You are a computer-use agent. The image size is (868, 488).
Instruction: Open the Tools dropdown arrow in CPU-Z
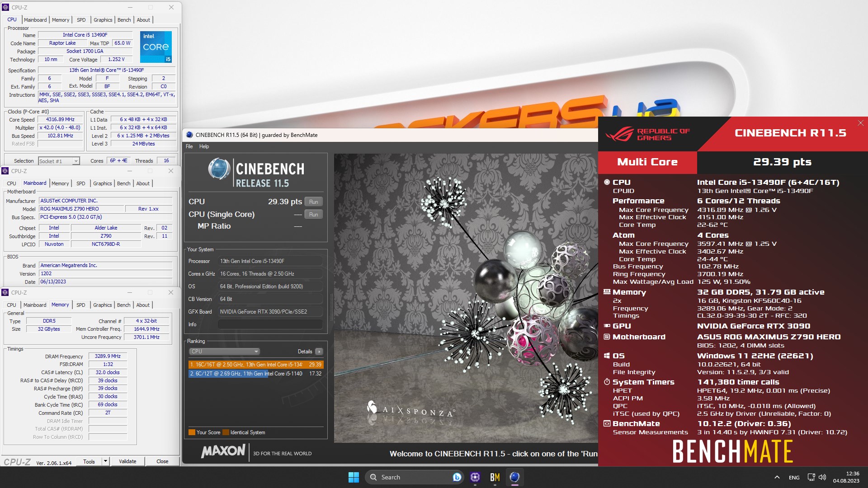[105, 461]
